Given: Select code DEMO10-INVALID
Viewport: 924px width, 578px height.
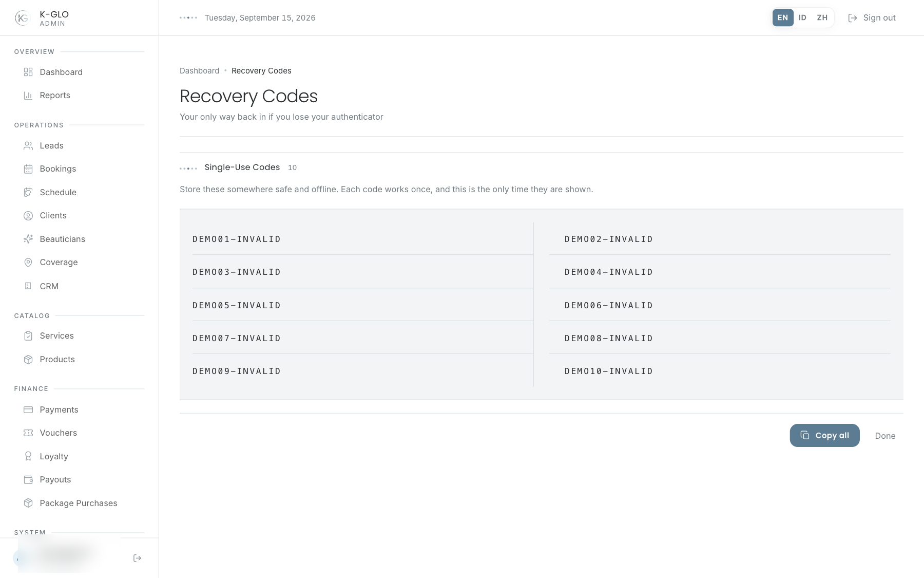Looking at the screenshot, I should click(x=609, y=371).
